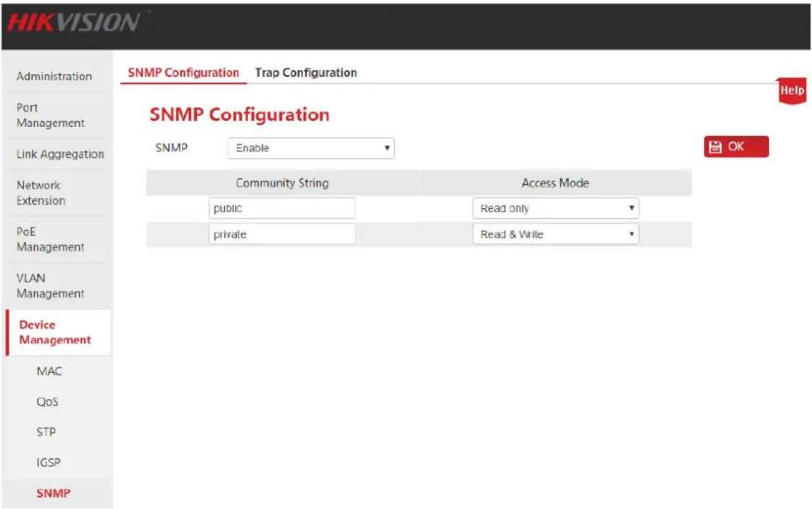This screenshot has height=509, width=812.
Task: Select the SNMP submenu item
Action: click(53, 493)
